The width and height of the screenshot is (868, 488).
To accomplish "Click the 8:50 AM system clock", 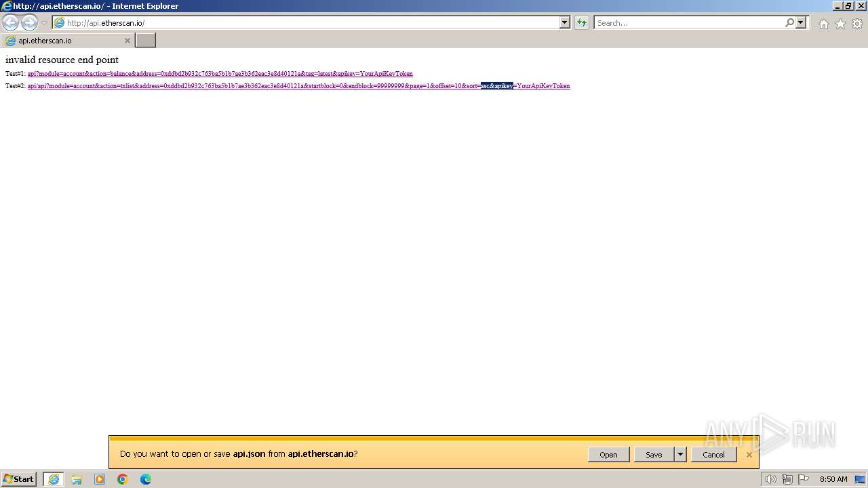I will tap(833, 479).
